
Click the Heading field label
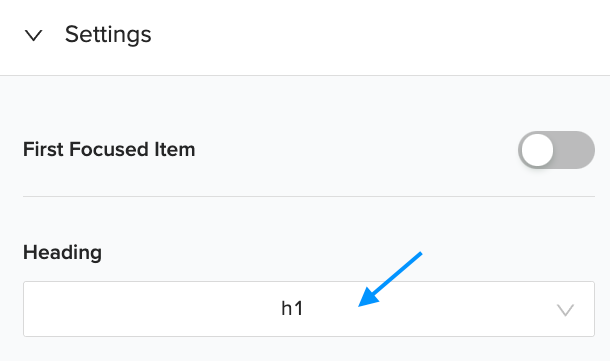(x=62, y=252)
